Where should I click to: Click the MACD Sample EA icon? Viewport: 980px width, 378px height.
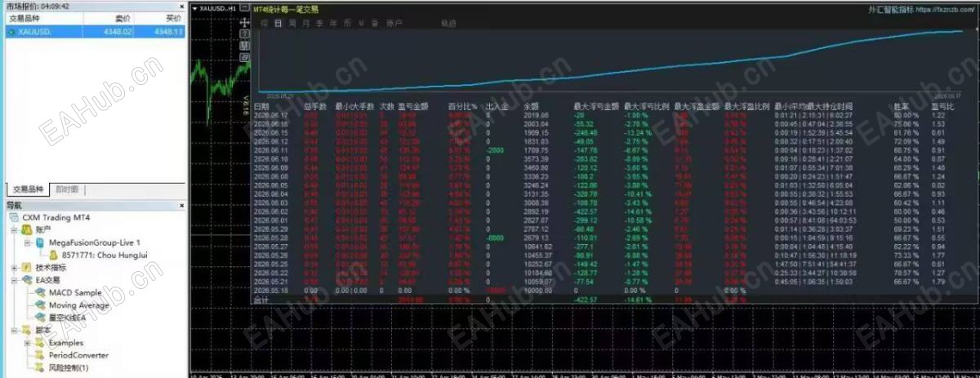click(x=40, y=292)
